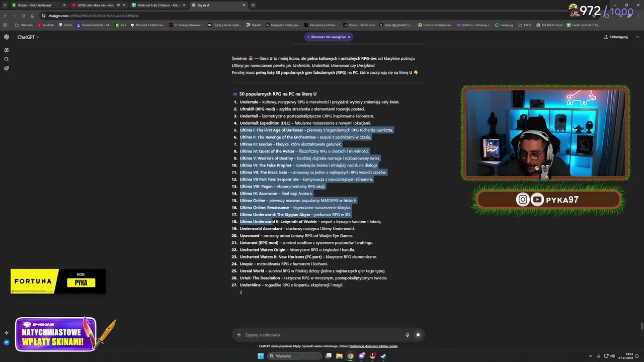Open the Płatności bookmarks folder
This screenshot has height=362, width=644.
coord(24,25)
